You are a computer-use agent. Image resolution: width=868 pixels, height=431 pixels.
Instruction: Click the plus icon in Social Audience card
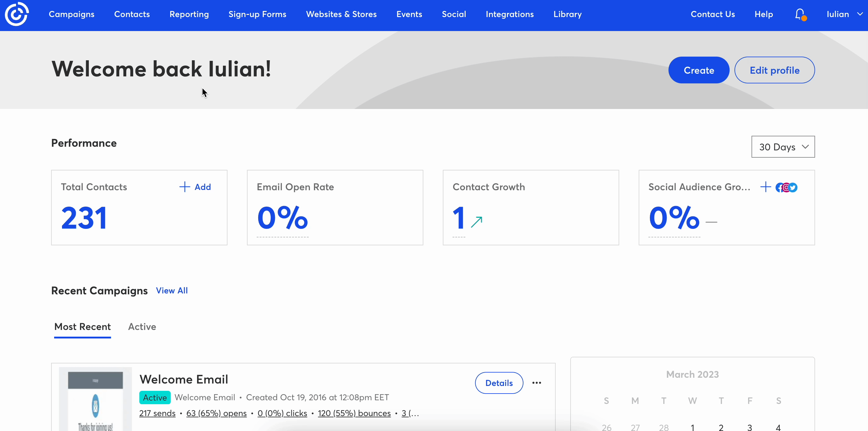tap(766, 187)
